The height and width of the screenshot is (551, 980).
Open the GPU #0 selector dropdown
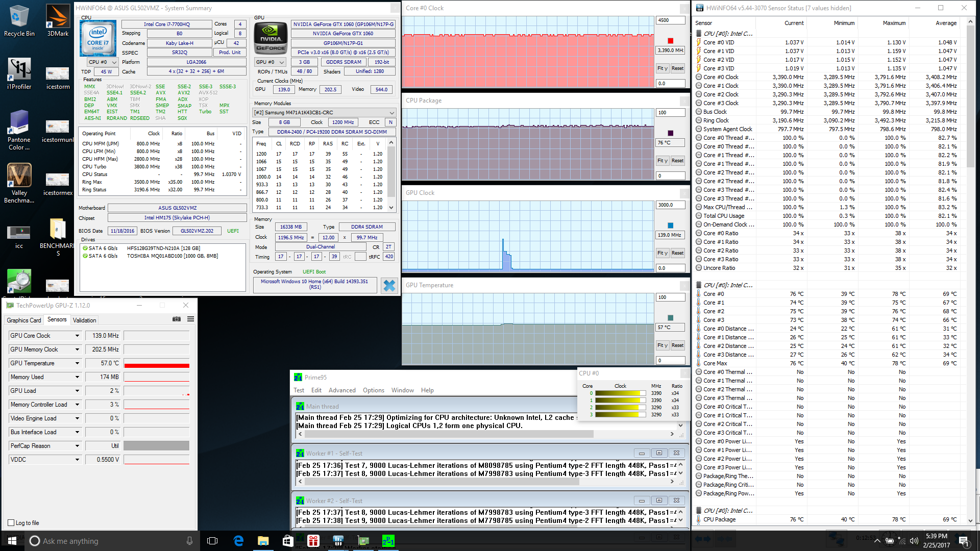point(269,62)
